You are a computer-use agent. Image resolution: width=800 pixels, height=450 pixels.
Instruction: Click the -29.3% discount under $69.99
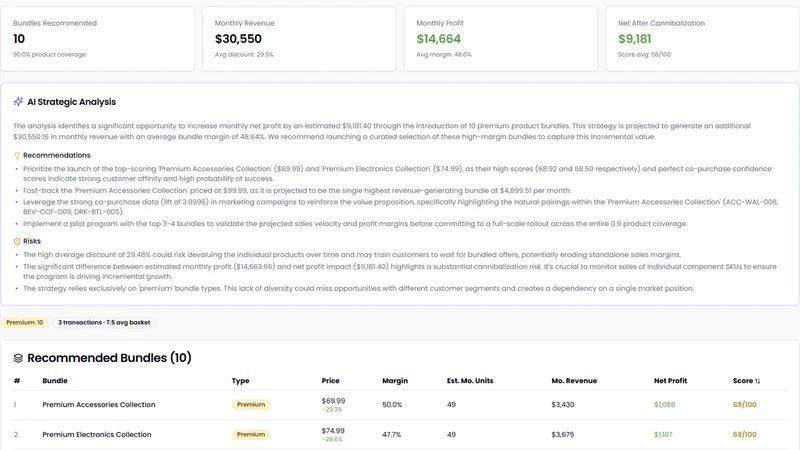tap(332, 410)
